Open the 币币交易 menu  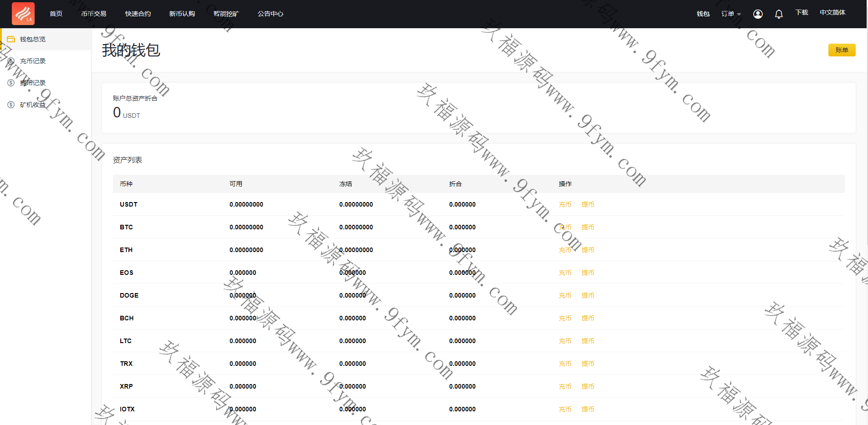(94, 14)
